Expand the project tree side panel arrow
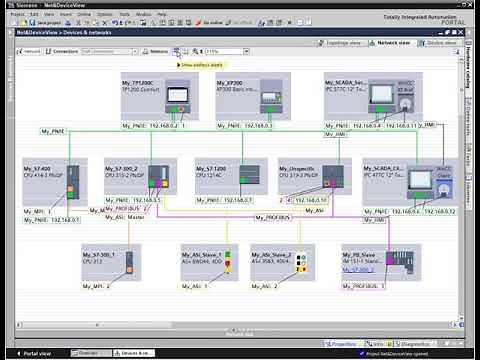The height and width of the screenshot is (360, 480). pos(10,33)
